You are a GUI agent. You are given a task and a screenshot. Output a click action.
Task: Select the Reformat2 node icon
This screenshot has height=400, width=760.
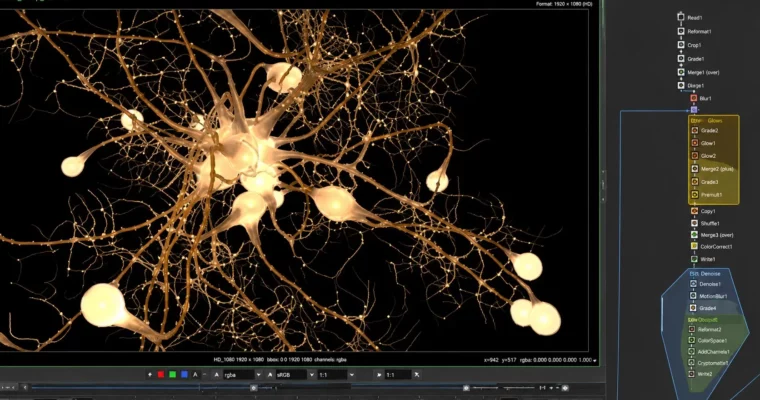692,329
